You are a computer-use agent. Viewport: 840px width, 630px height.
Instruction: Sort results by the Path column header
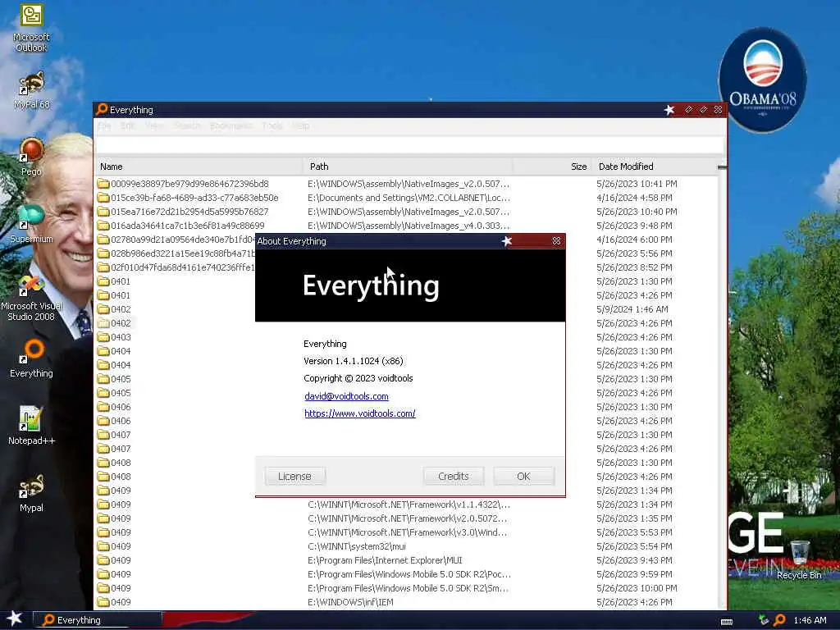tap(408, 167)
